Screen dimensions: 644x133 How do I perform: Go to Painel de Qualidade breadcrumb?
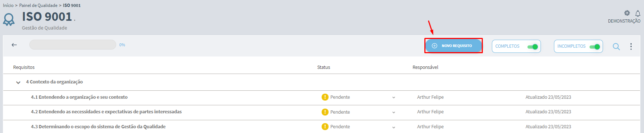tap(38, 5)
